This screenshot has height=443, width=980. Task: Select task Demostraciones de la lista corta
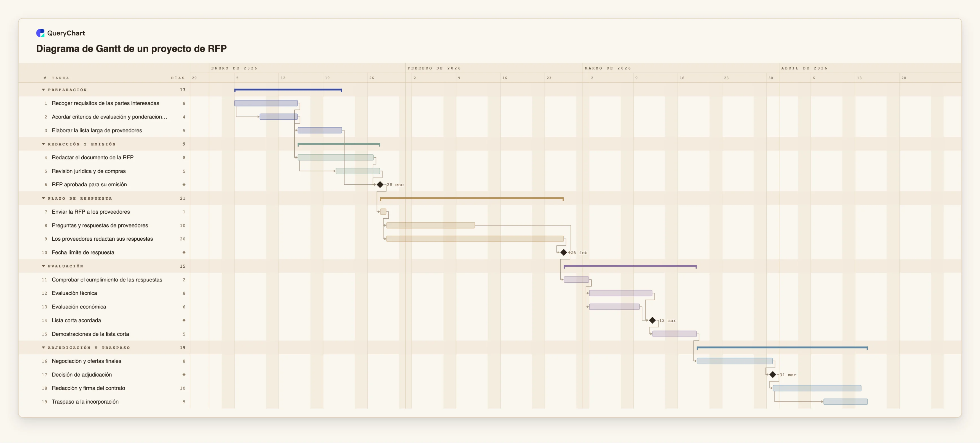click(x=91, y=334)
